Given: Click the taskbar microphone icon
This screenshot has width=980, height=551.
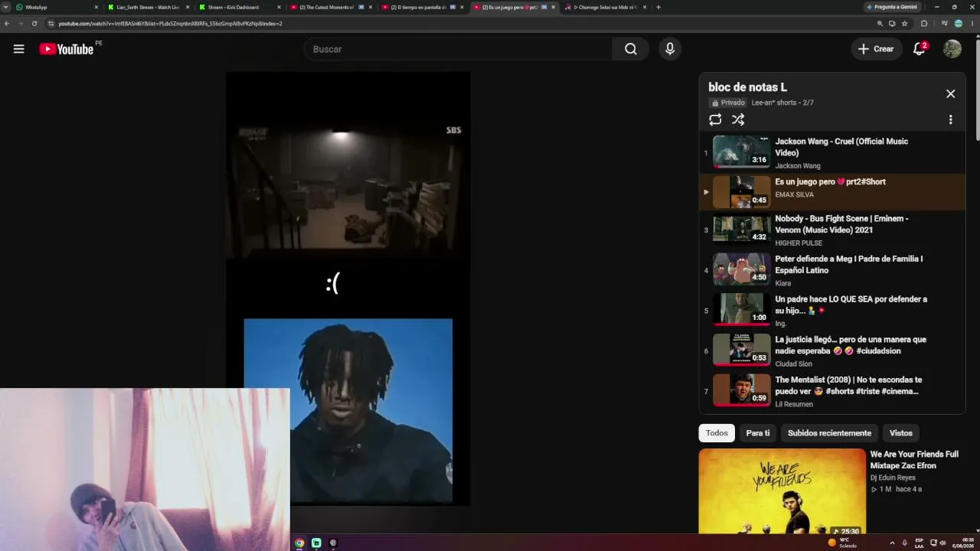Looking at the screenshot, I should pyautogui.click(x=904, y=543).
